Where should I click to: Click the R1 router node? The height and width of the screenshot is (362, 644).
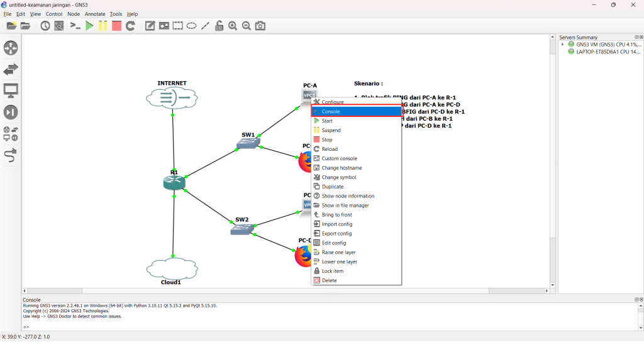coord(174,182)
